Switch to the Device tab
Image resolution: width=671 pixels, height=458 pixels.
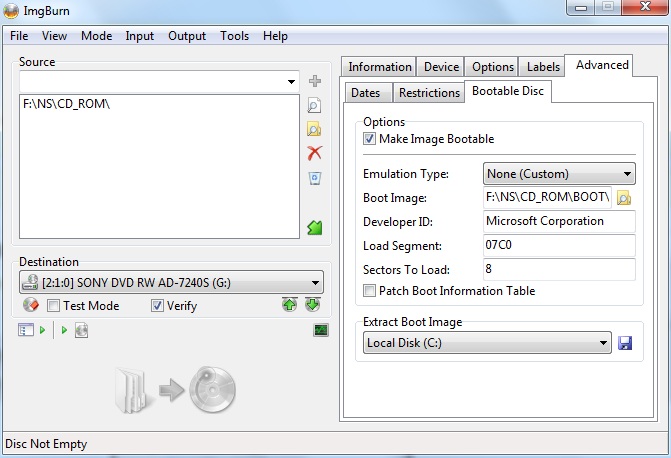441,67
